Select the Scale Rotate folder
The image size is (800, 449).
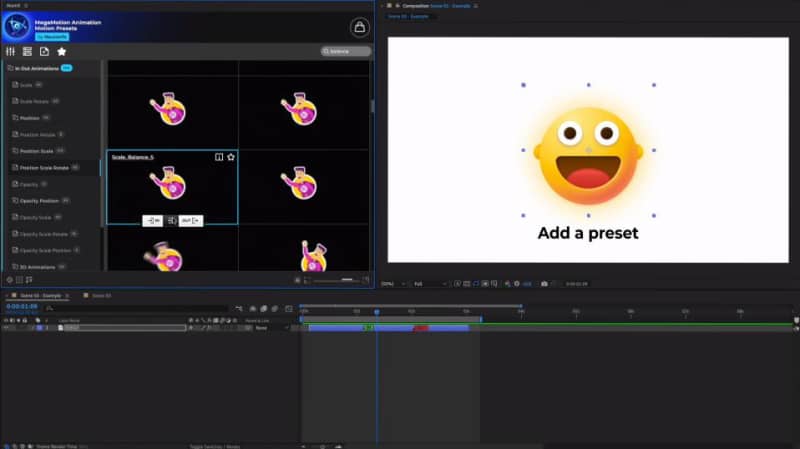coord(34,102)
